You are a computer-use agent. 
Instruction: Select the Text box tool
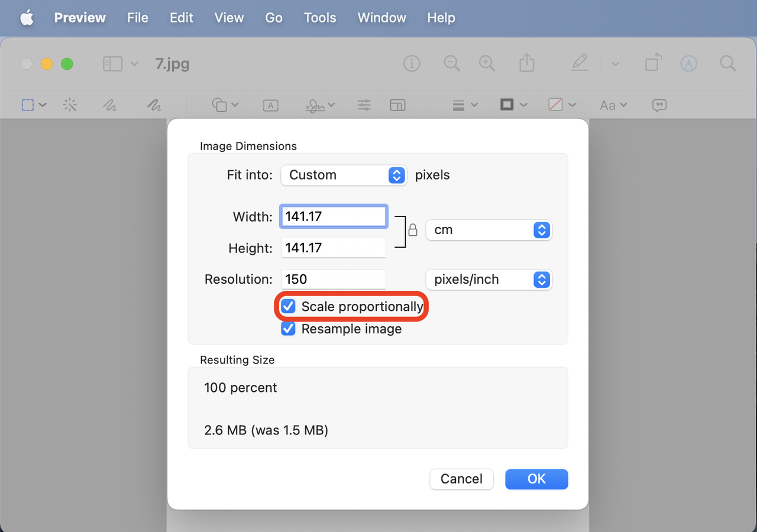tap(270, 105)
